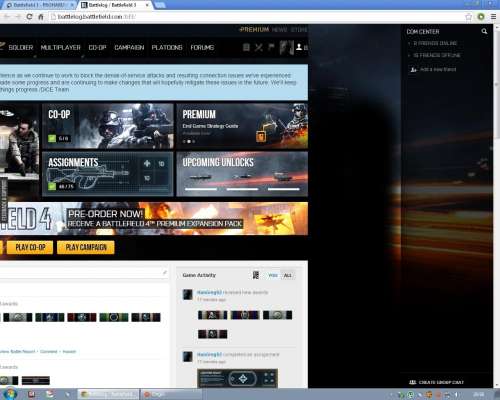Click the STORE link in the top bar
This screenshot has height=400, width=500.
tap(299, 30)
